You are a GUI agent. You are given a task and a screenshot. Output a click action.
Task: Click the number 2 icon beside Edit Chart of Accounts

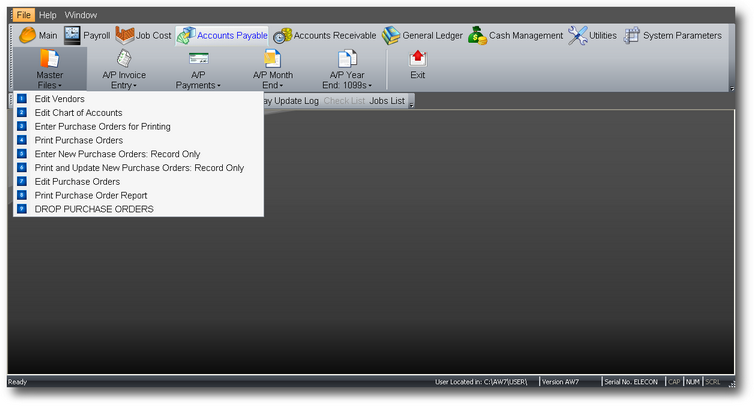coord(22,112)
